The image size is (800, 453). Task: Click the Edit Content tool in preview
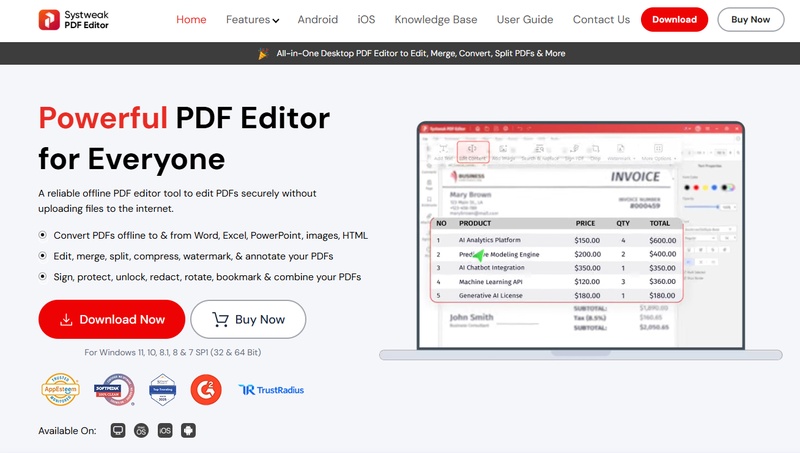click(473, 152)
